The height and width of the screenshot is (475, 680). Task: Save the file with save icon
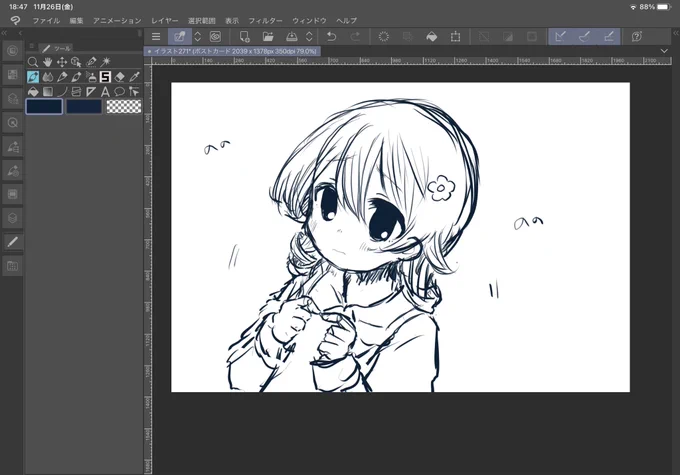[x=291, y=36]
